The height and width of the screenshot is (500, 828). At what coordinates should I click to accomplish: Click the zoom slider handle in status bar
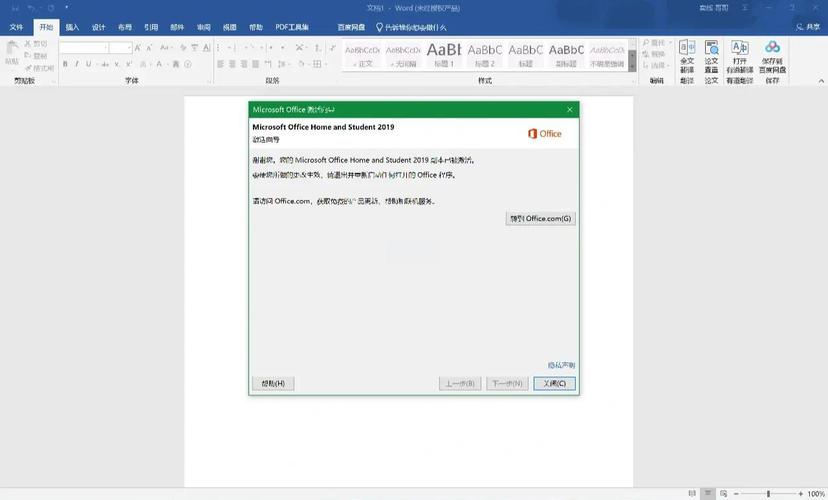tap(768, 494)
